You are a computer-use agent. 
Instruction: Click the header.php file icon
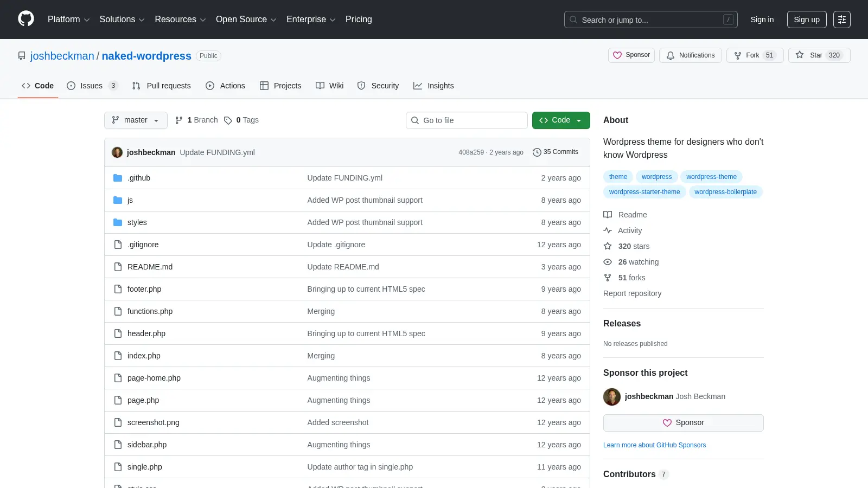point(118,333)
